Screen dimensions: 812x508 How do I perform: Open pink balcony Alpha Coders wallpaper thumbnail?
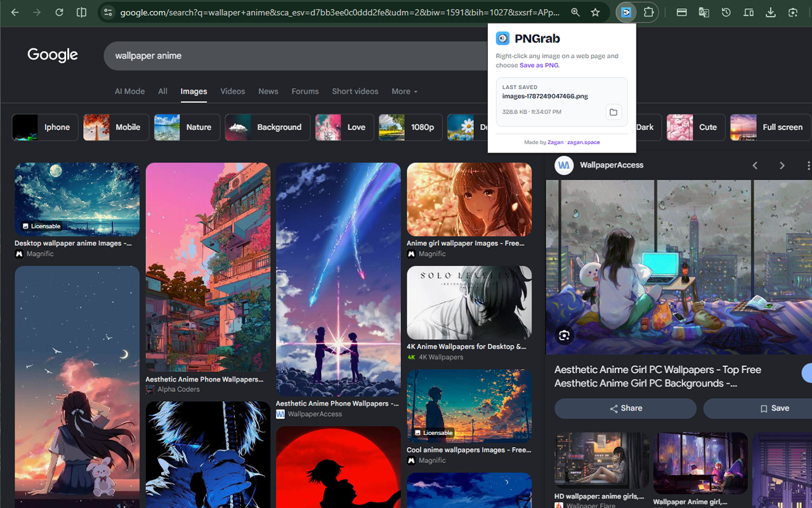pyautogui.click(x=208, y=267)
